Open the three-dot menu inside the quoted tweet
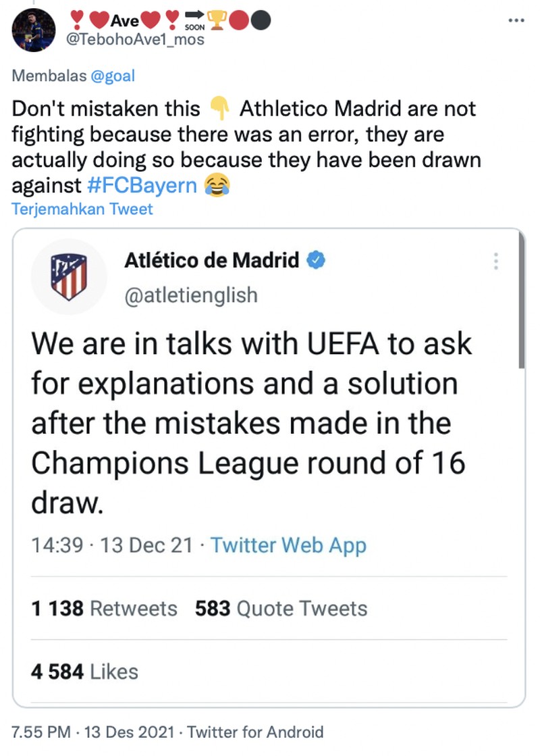This screenshot has width=540, height=756. pos(496,260)
